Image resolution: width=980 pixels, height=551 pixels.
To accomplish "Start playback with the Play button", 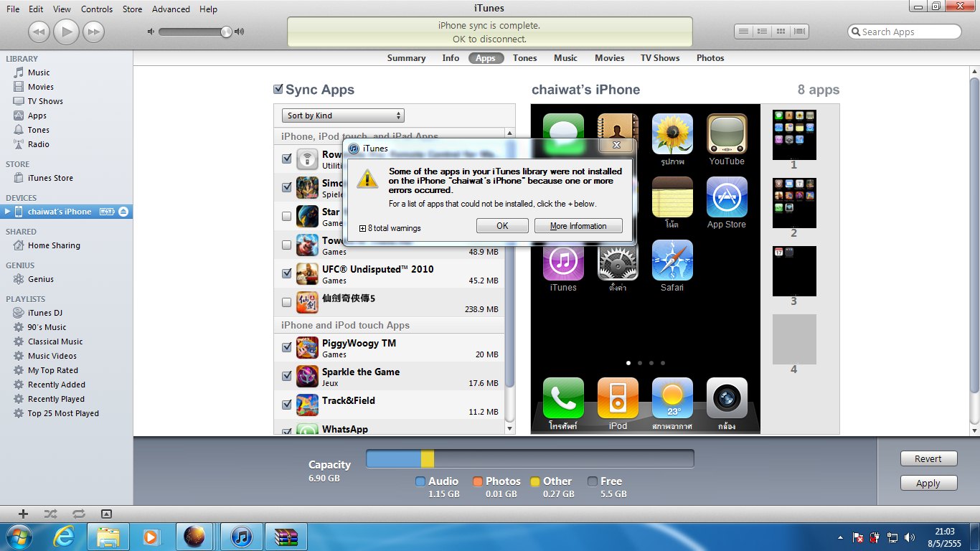I will click(66, 32).
